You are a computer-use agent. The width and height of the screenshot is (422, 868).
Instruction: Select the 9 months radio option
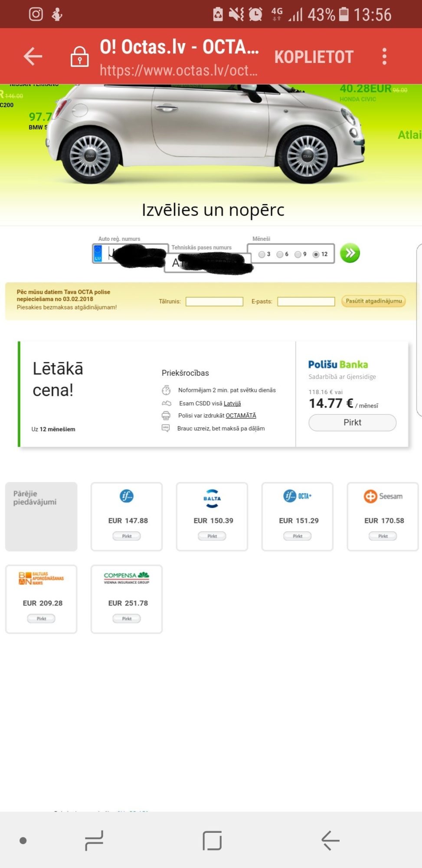298,254
